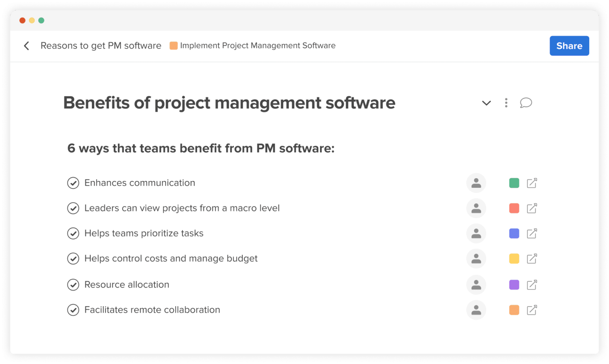
Task: Toggle completion on Resource allocation
Action: pyautogui.click(x=73, y=284)
